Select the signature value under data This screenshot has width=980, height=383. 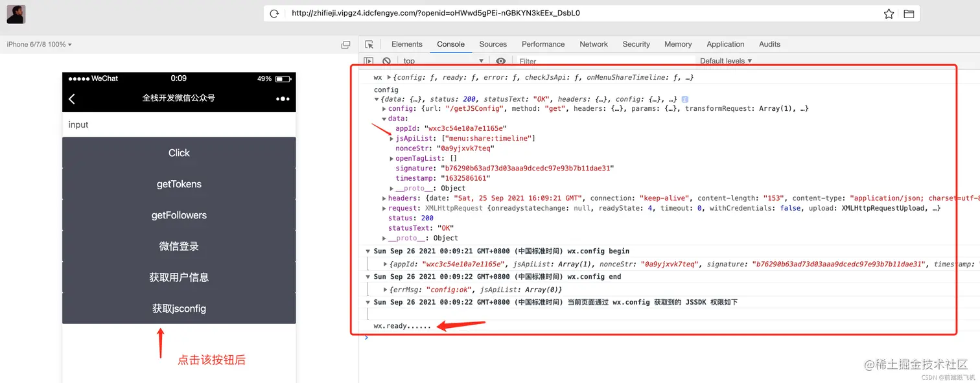click(x=526, y=168)
